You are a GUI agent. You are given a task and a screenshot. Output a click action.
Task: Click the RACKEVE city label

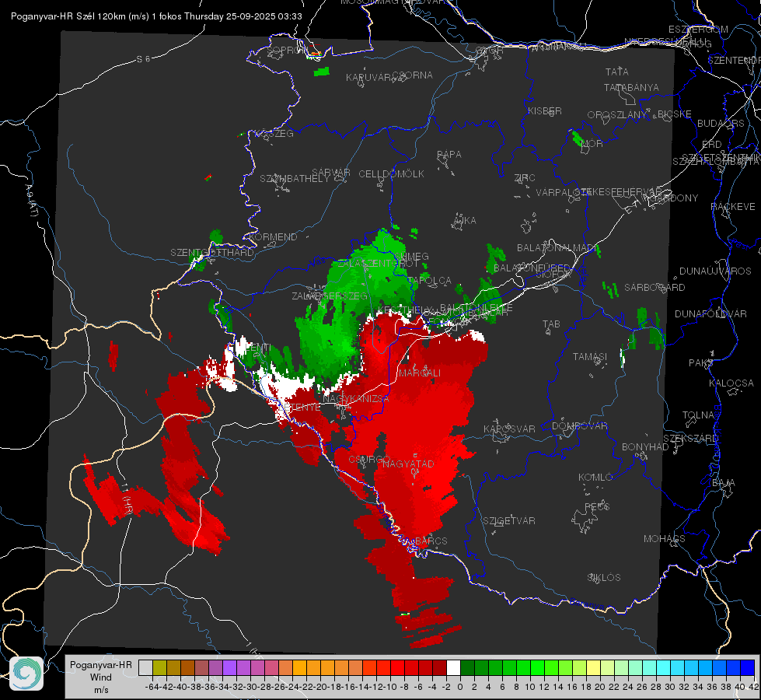click(733, 207)
